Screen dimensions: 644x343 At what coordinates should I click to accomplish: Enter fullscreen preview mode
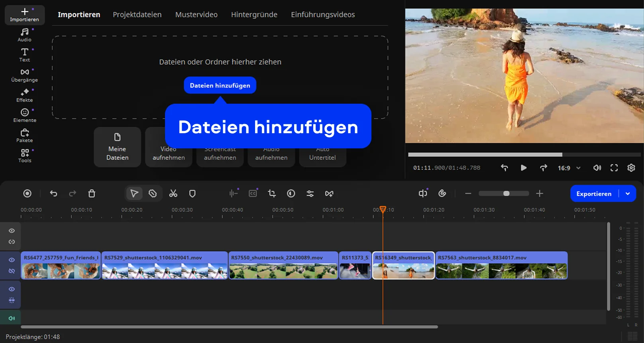point(614,168)
